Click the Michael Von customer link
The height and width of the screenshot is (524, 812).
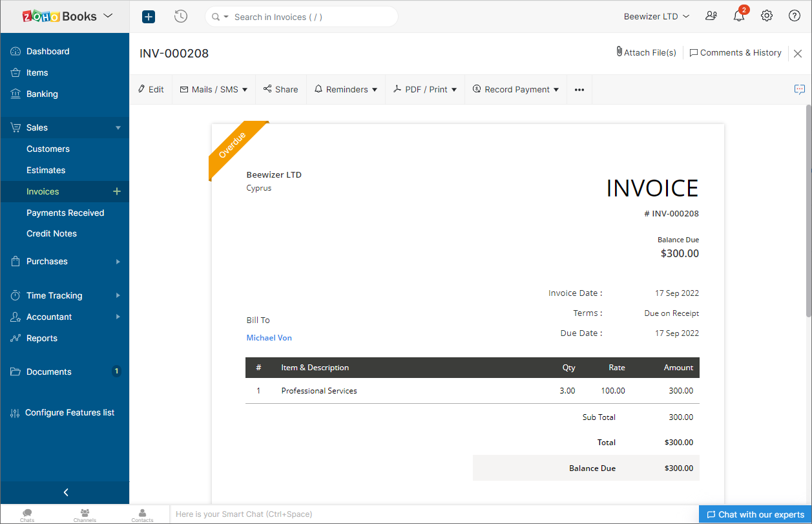[x=269, y=338]
